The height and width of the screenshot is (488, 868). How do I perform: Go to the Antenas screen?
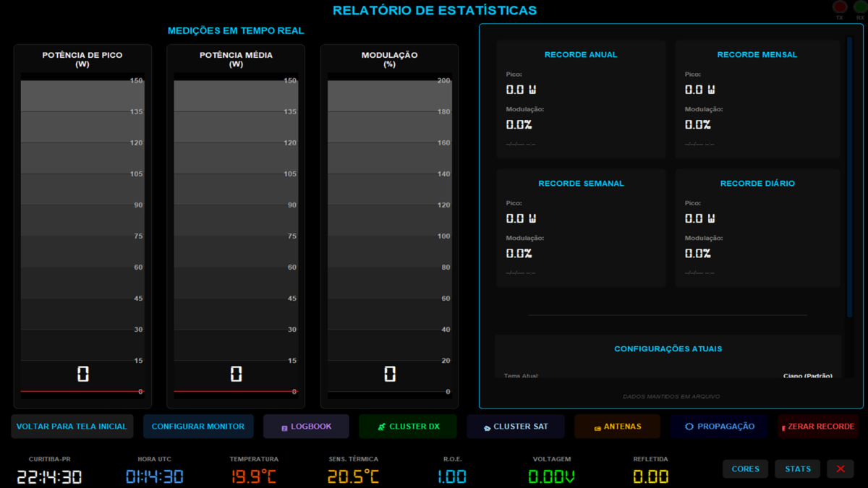pyautogui.click(x=617, y=427)
